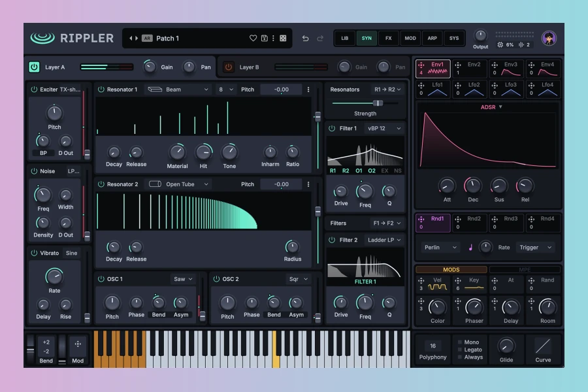Open the Perlin noise type dropdown
The image size is (588, 392).
coord(440,248)
